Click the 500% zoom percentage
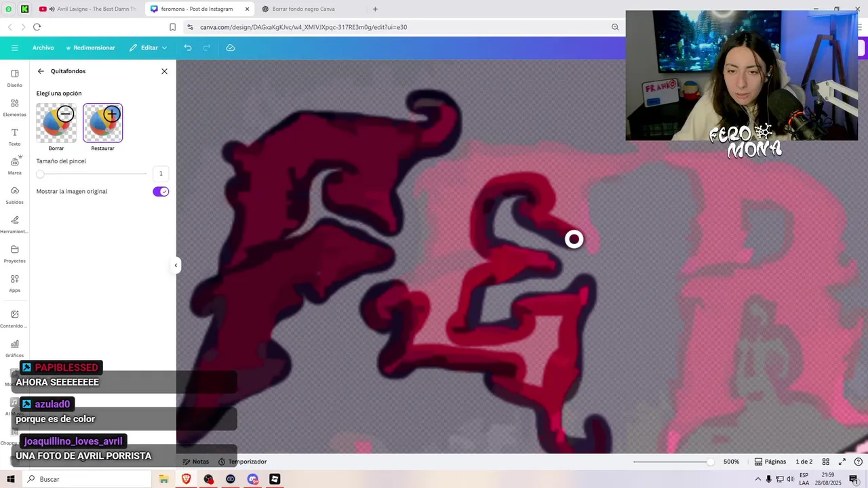This screenshot has height=488, width=868. [x=731, y=462]
